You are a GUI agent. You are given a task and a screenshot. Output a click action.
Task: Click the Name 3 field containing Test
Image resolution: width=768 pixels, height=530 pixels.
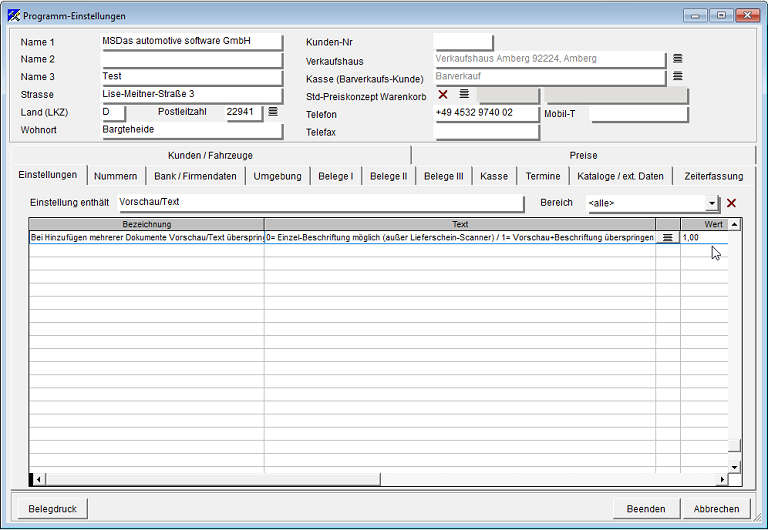click(x=191, y=77)
